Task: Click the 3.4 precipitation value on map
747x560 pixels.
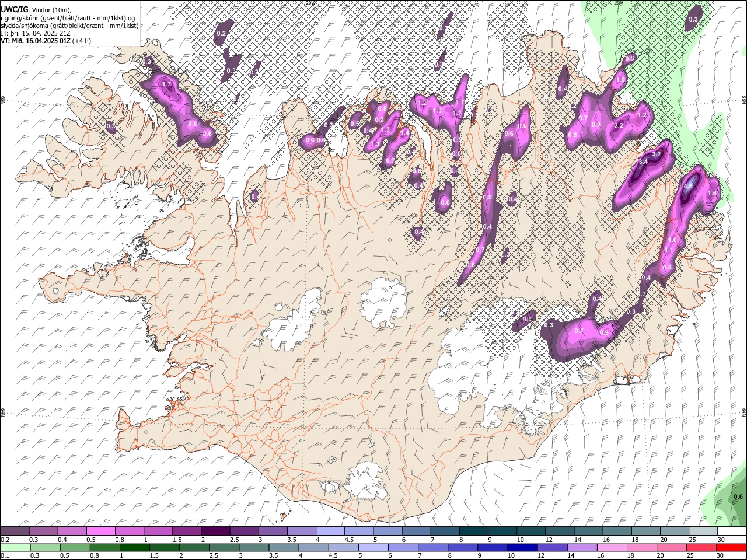Action: coord(644,162)
